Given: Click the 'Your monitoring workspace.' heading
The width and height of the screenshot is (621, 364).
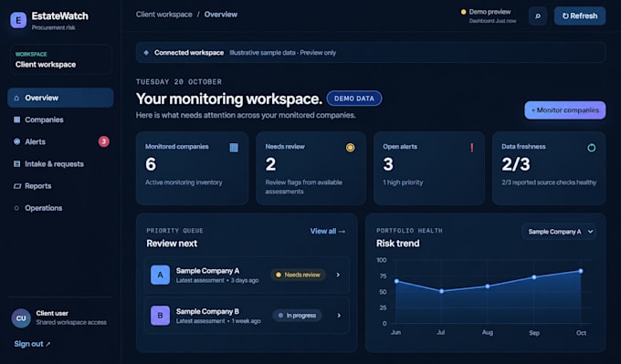Looking at the screenshot, I should (x=229, y=99).
